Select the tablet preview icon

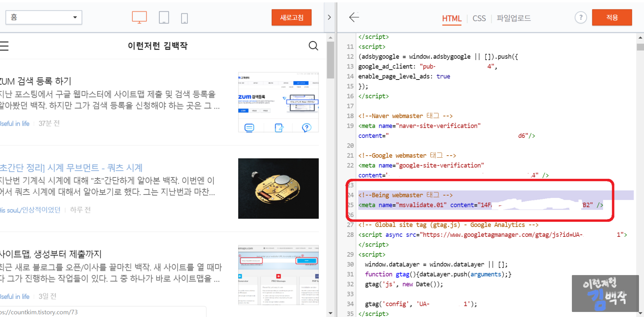[x=164, y=17]
